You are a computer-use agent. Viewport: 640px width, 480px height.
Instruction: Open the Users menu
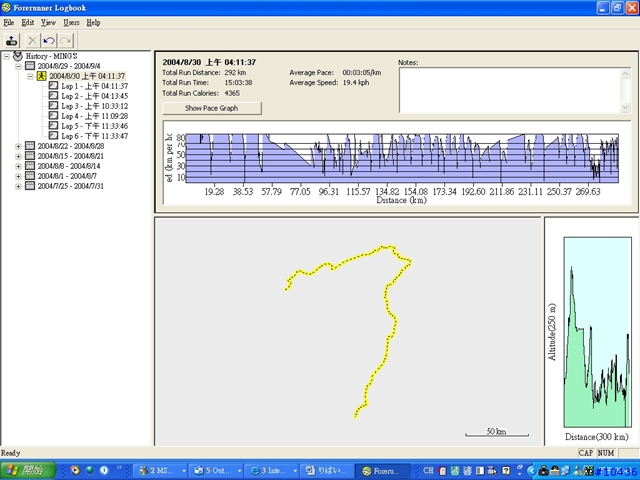[71, 23]
